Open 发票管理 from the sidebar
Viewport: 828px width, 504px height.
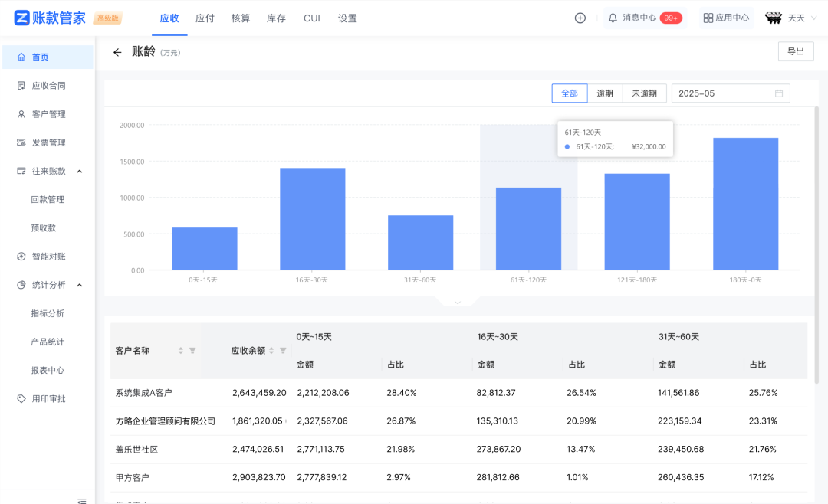[x=48, y=142]
